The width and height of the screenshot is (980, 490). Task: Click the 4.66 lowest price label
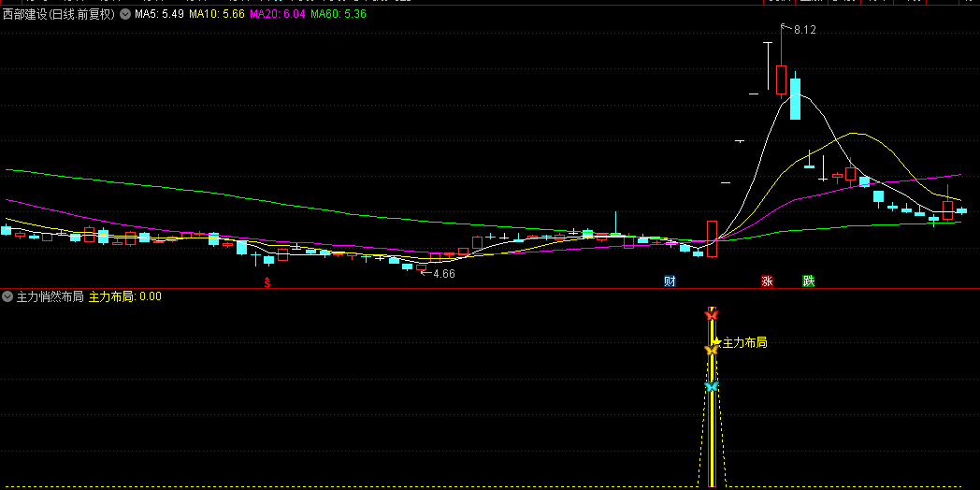tap(444, 274)
